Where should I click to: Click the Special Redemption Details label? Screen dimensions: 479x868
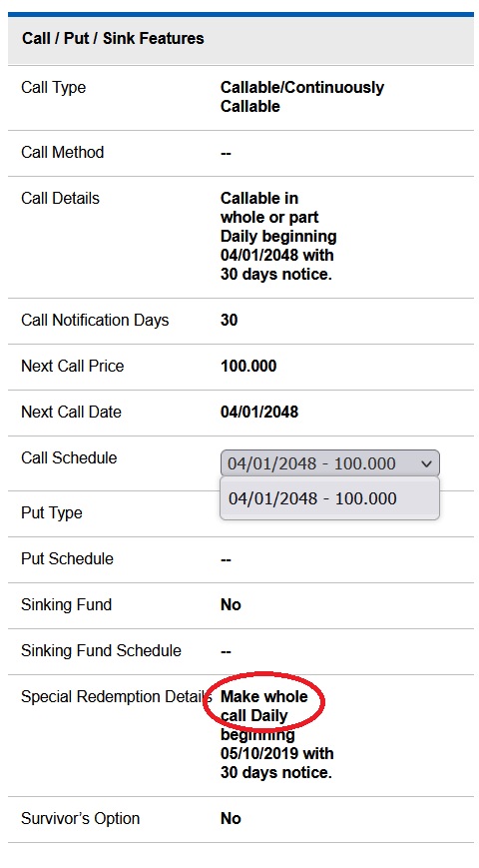118,696
